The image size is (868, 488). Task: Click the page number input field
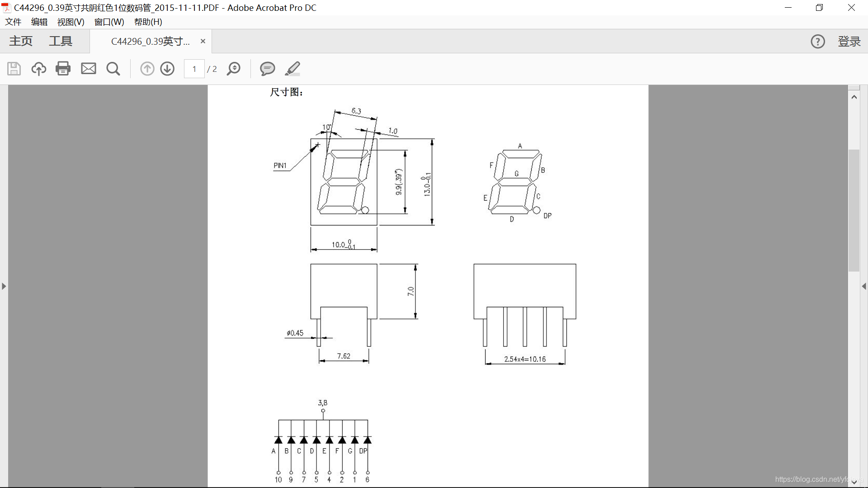pyautogui.click(x=194, y=69)
